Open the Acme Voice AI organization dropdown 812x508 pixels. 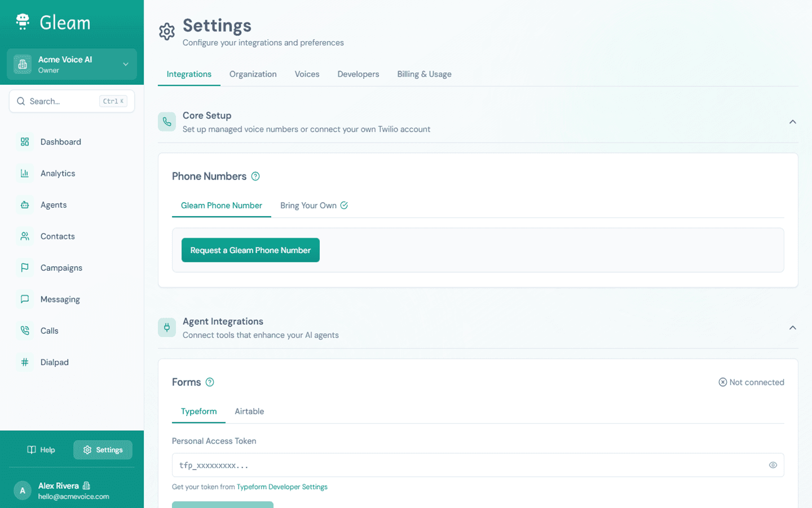point(72,64)
